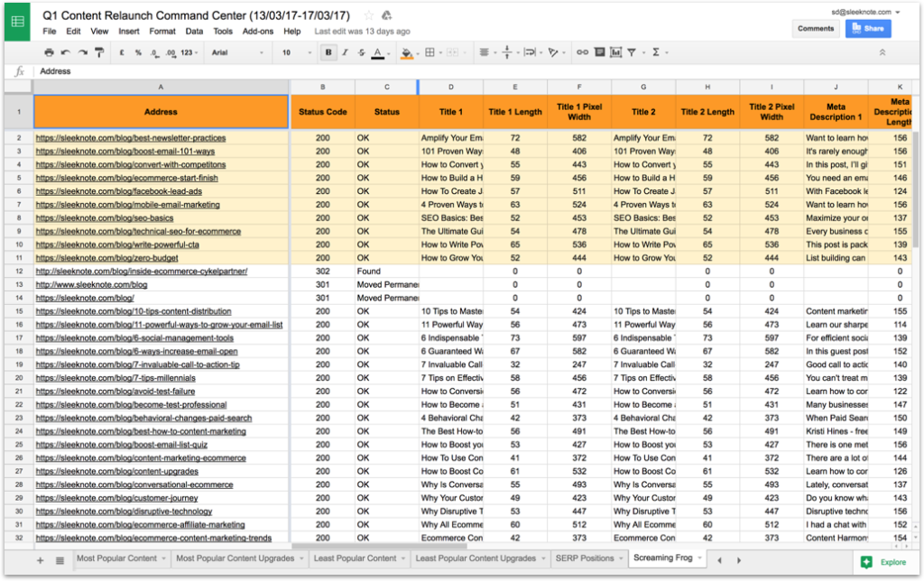The height and width of the screenshot is (581, 924).
Task: Activate the Paint format roller
Action: pyautogui.click(x=99, y=52)
